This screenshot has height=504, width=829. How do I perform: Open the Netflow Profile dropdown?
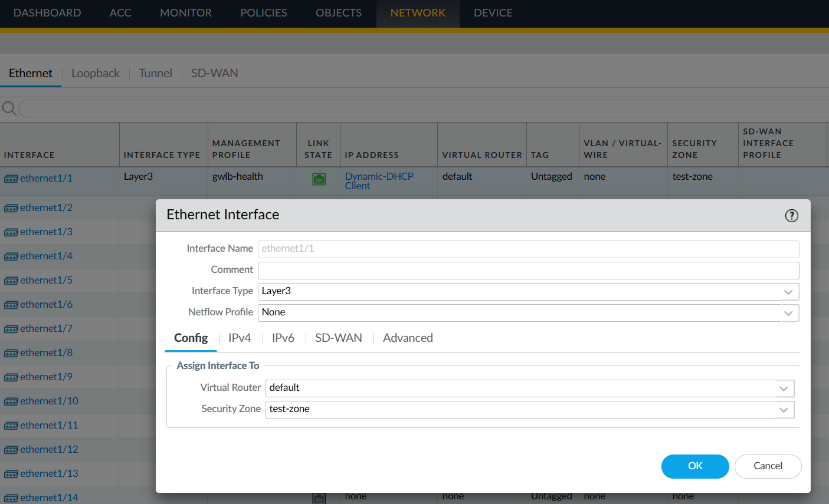coord(788,313)
